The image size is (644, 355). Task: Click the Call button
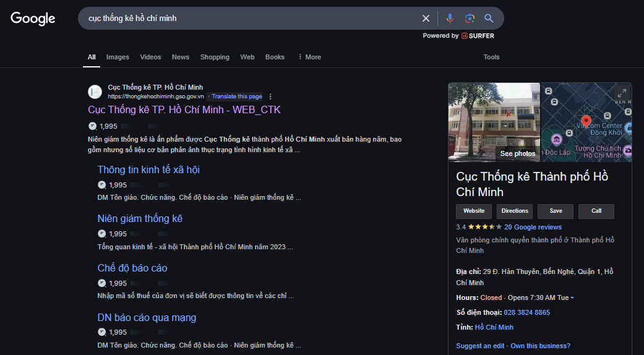tap(596, 211)
